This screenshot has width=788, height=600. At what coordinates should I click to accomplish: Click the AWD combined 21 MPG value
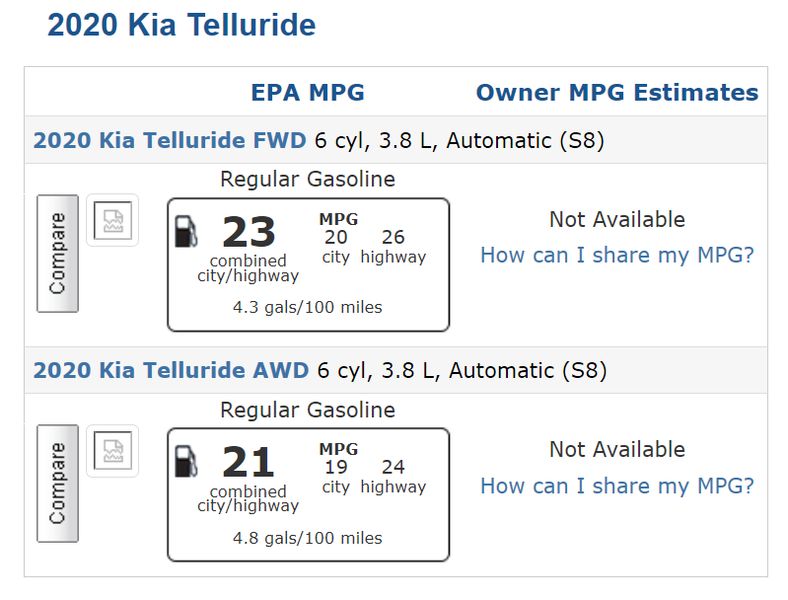click(249, 461)
